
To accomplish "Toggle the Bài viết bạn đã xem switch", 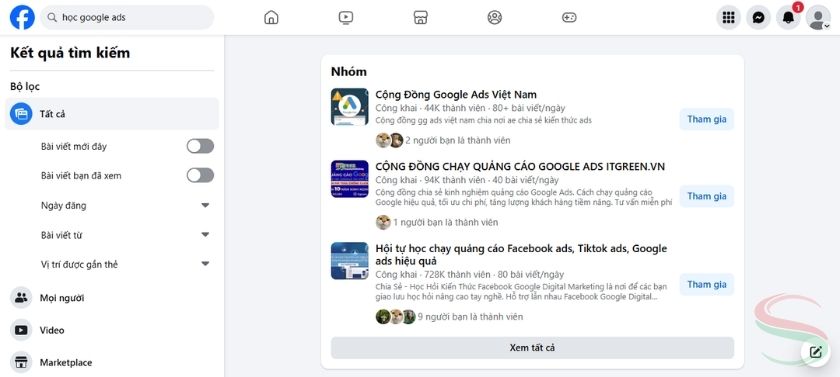I will (x=200, y=175).
